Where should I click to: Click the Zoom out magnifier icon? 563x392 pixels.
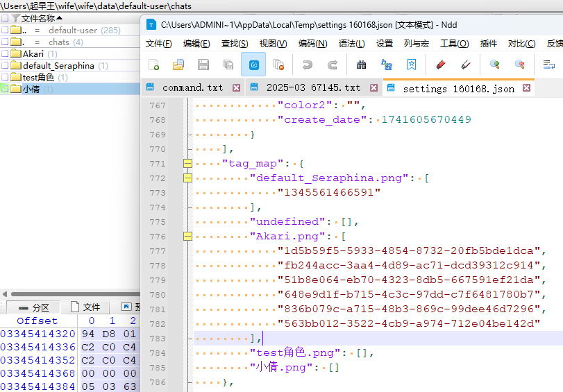coord(519,65)
